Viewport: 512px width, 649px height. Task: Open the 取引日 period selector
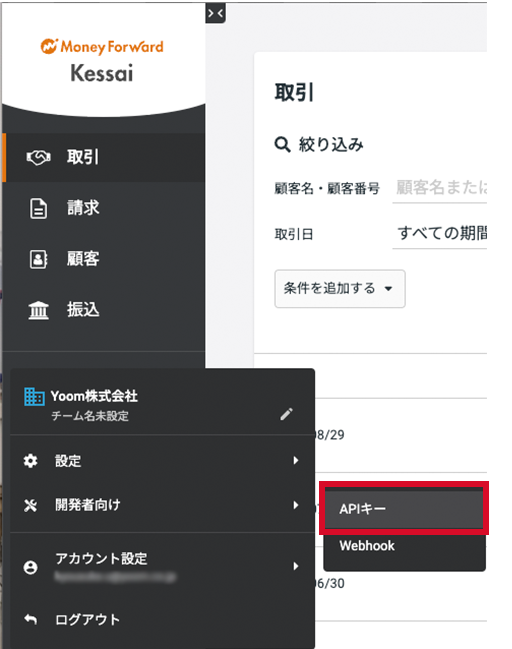coord(440,234)
